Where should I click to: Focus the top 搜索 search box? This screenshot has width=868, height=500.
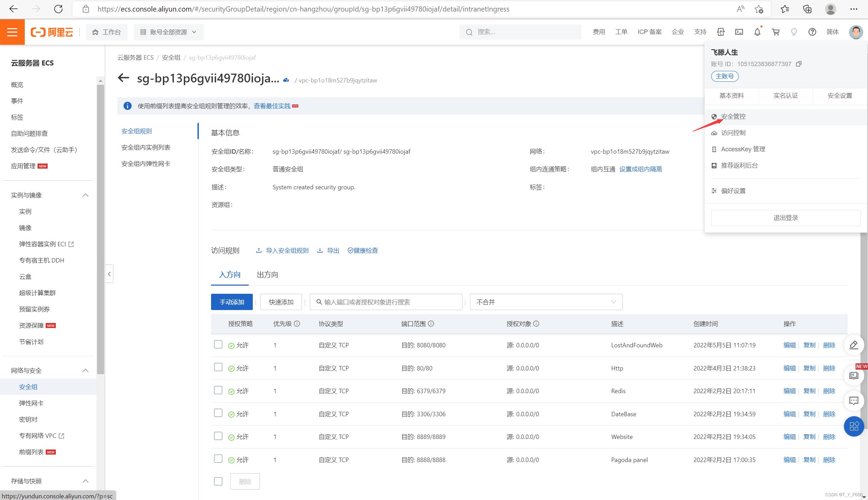click(521, 32)
